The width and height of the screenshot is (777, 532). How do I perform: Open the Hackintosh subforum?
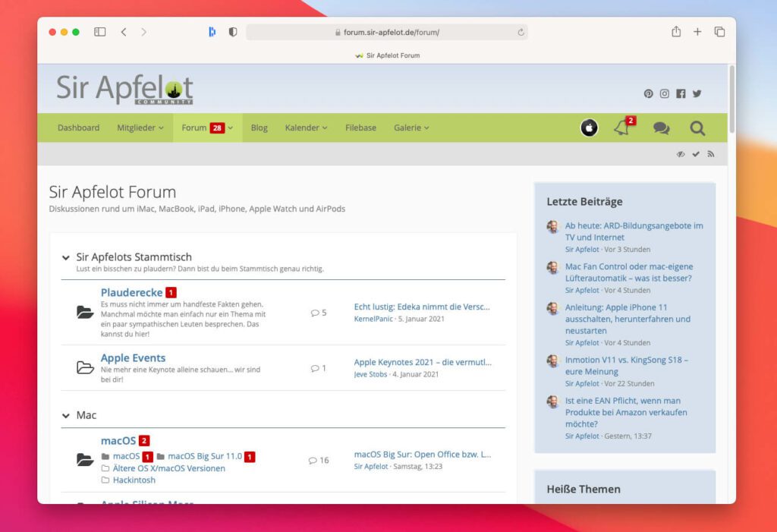click(134, 480)
